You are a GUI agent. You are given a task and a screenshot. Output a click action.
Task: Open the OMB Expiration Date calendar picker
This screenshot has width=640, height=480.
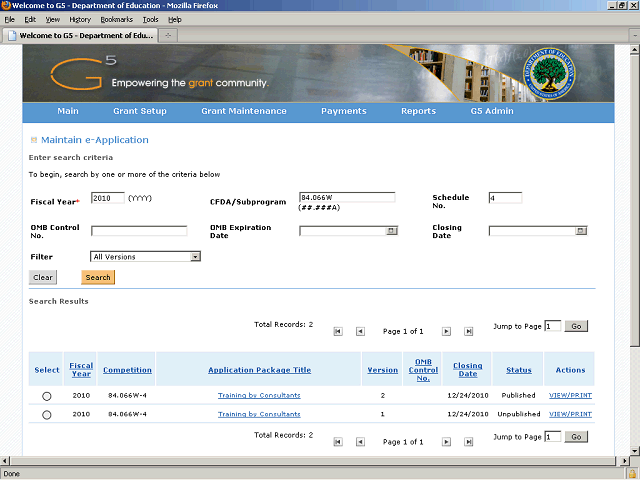pos(391,231)
